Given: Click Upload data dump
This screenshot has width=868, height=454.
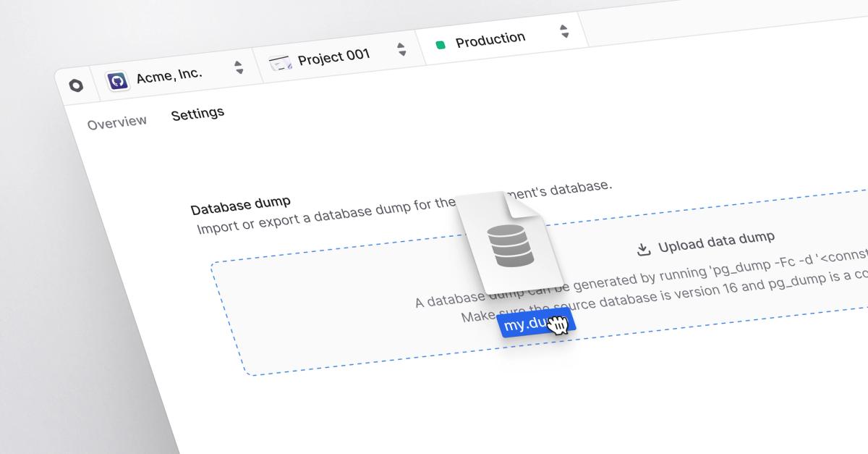Looking at the screenshot, I should click(x=705, y=243).
